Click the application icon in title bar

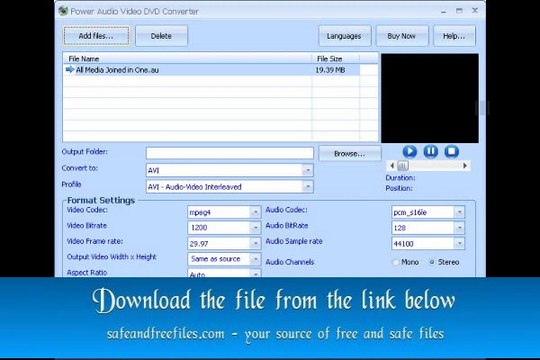[x=63, y=11]
